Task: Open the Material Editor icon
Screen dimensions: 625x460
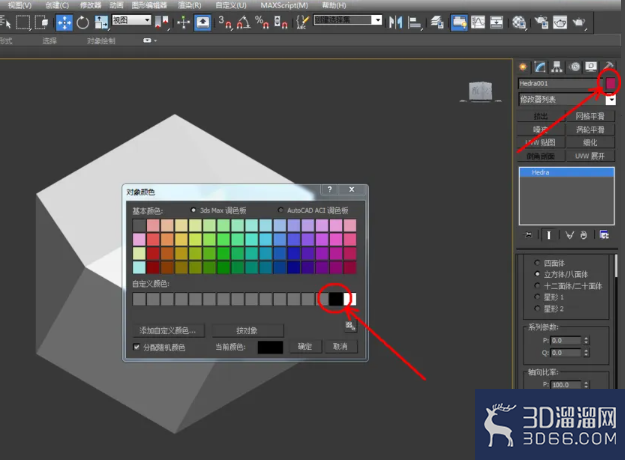Action: point(519,22)
